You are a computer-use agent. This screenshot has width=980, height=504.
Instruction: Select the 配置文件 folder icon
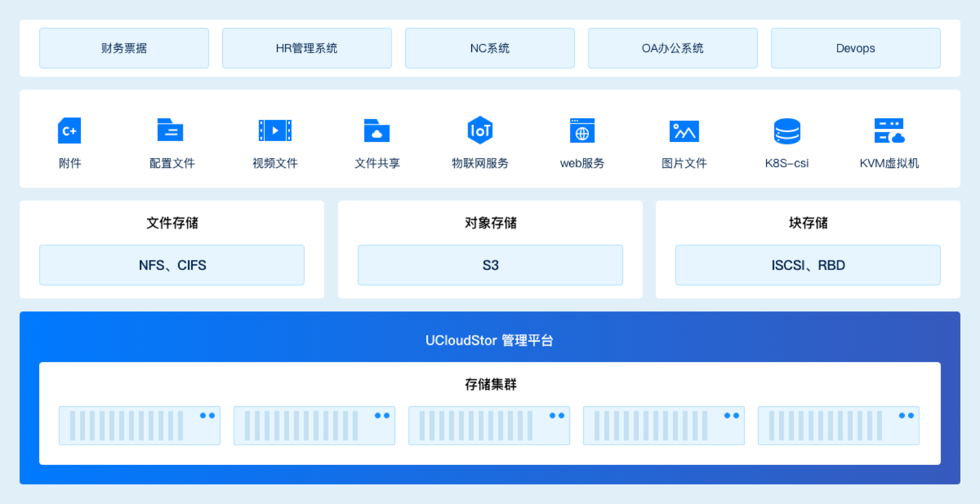170,130
